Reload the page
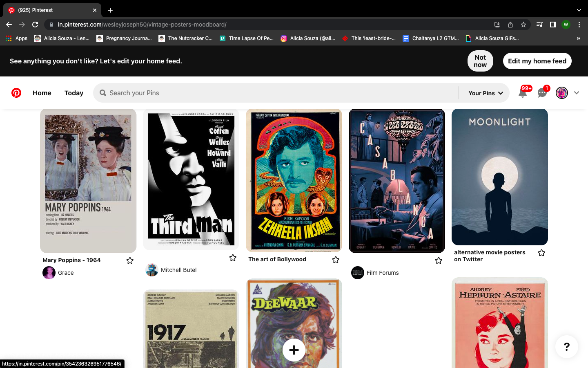 (x=35, y=25)
